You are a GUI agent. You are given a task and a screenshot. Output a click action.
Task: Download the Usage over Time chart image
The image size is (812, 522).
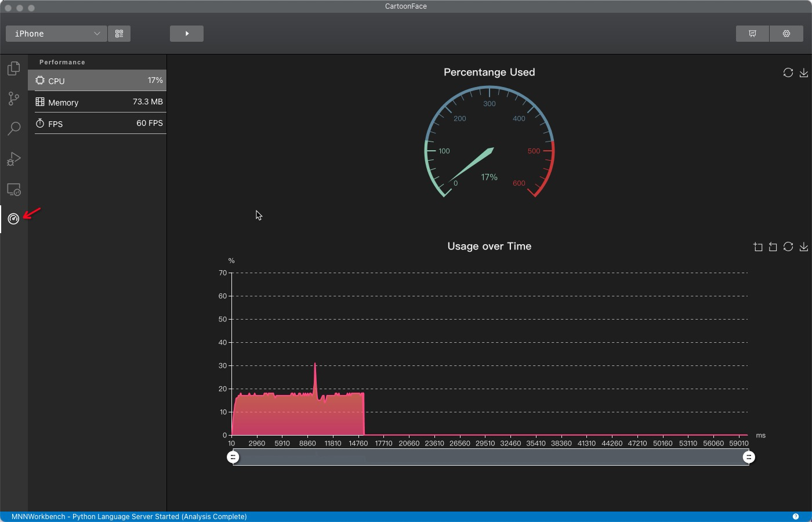click(x=803, y=246)
